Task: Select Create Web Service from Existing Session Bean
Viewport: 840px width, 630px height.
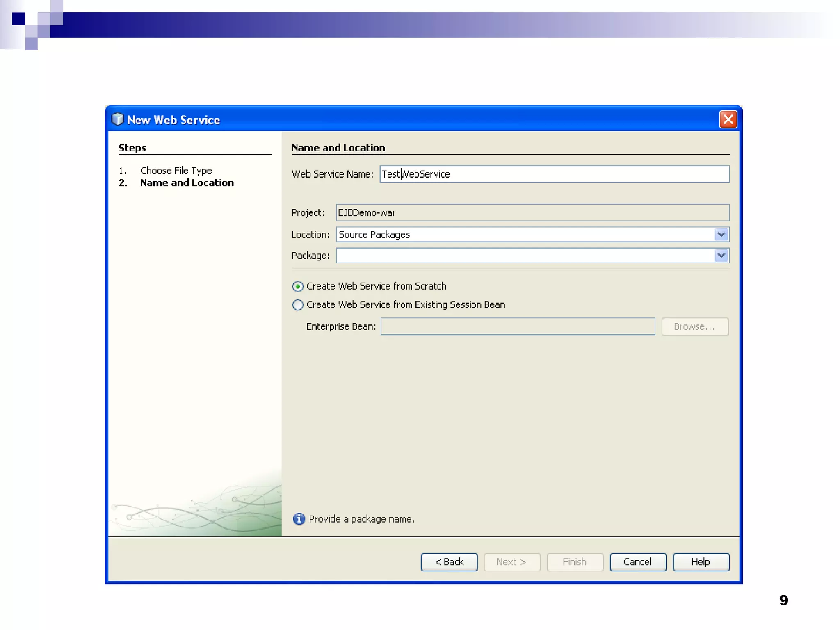Action: [x=298, y=305]
